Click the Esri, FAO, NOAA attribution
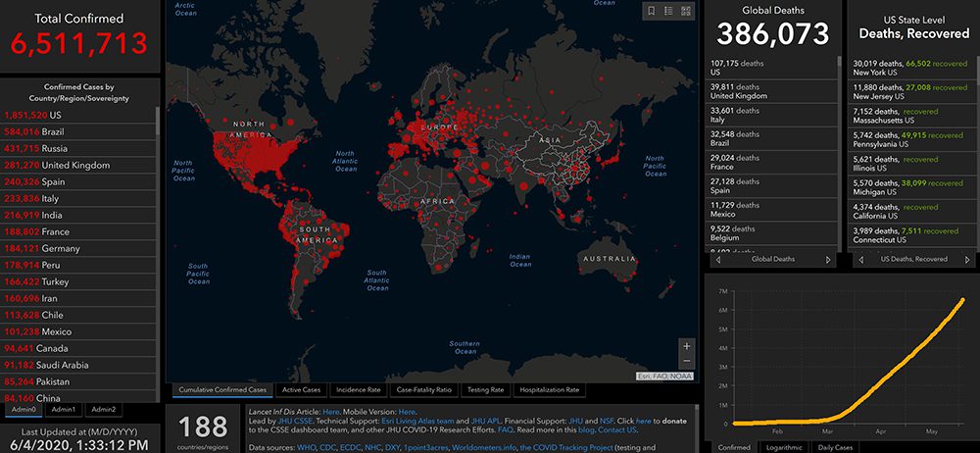This screenshot has width=980, height=453. 665,377
